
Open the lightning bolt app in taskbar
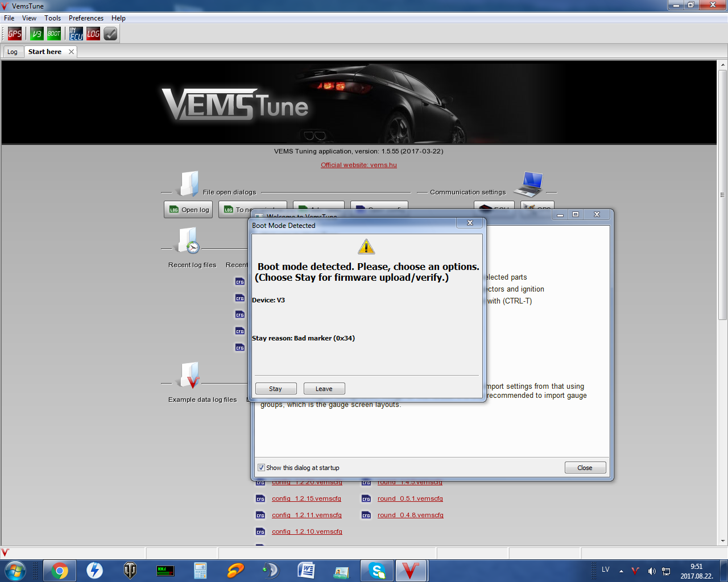[x=94, y=570]
